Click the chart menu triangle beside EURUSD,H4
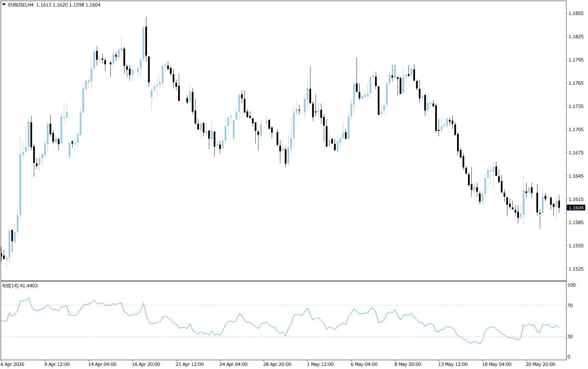This screenshot has height=369, width=588. tap(4, 5)
